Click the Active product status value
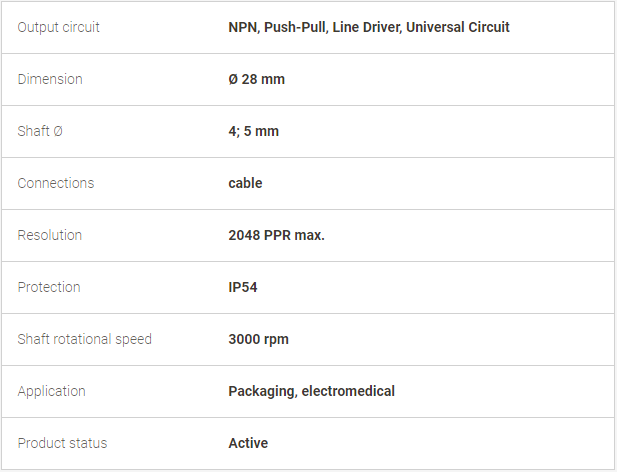This screenshot has height=472, width=617. [248, 443]
